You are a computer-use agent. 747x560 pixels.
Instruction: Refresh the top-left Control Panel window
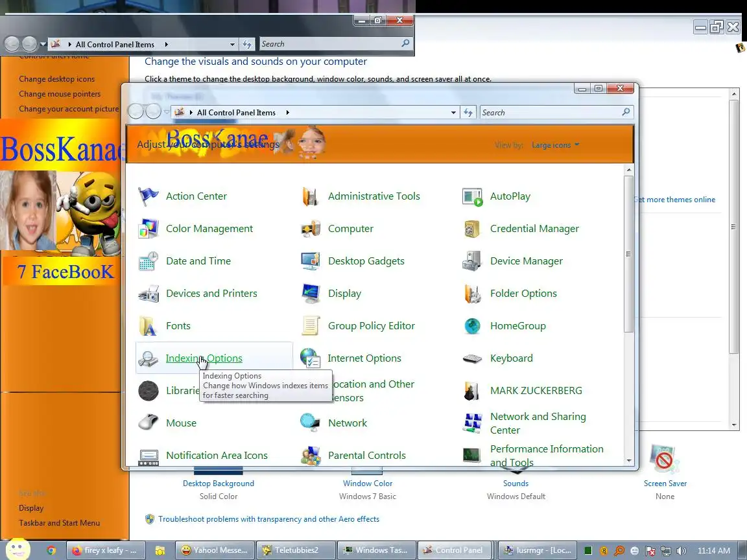[247, 44]
